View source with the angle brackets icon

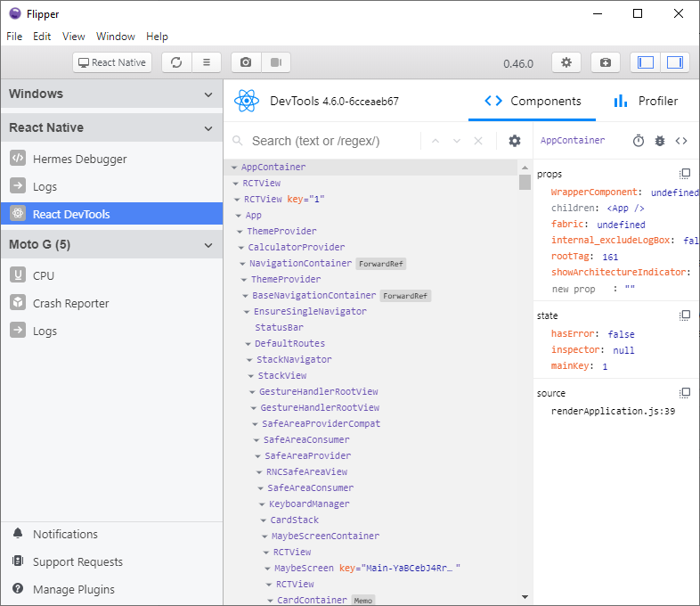click(x=681, y=141)
